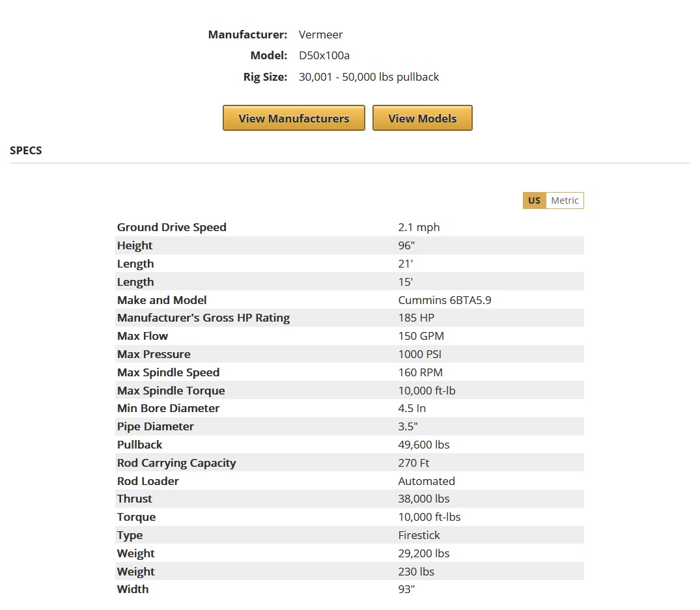Click the SPECS section heading

point(25,150)
